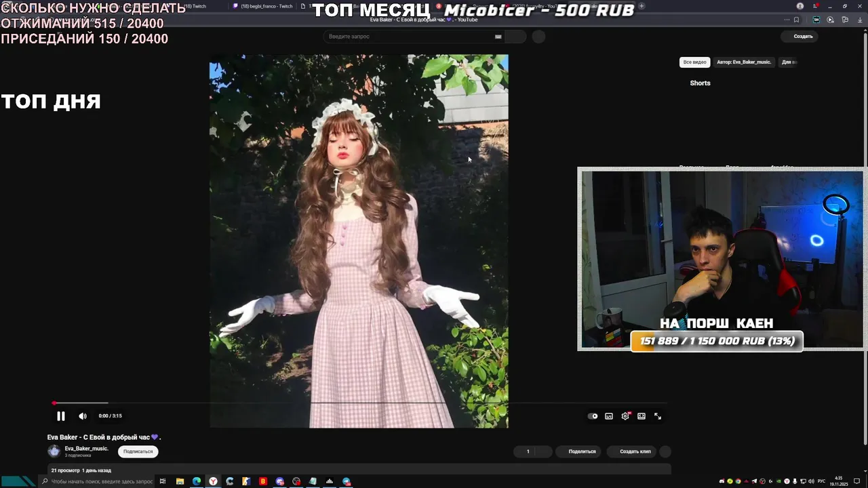Switch to the (18) Twitch browser tab
Image resolution: width=868 pixels, height=488 pixels.
click(193, 6)
